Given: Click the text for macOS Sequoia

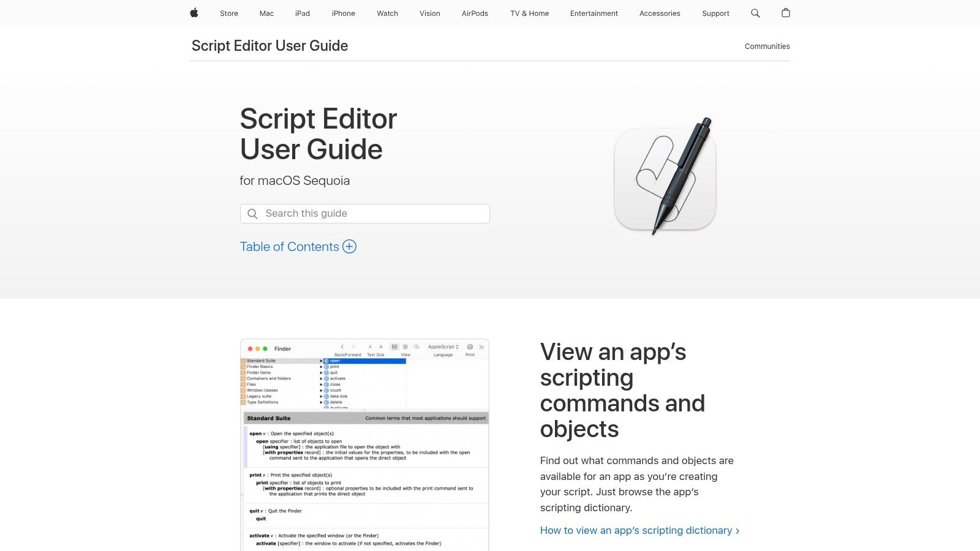Looking at the screenshot, I should [x=295, y=181].
